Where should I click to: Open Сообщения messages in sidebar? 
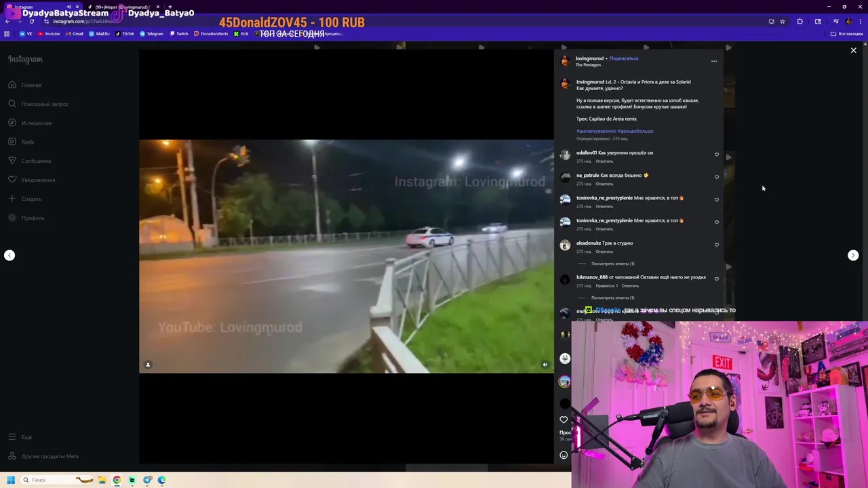[x=29, y=161]
